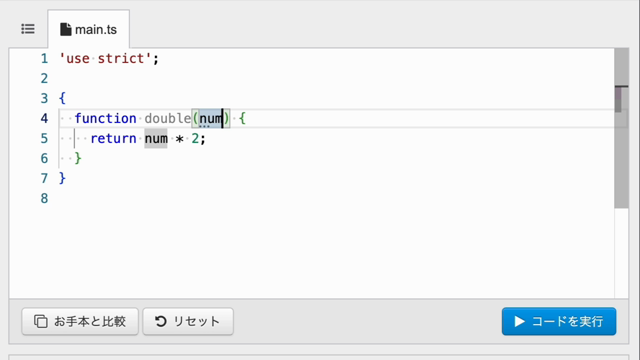Image resolution: width=640 pixels, height=360 pixels.
Task: Click line number 4 in gutter
Action: coord(44,118)
